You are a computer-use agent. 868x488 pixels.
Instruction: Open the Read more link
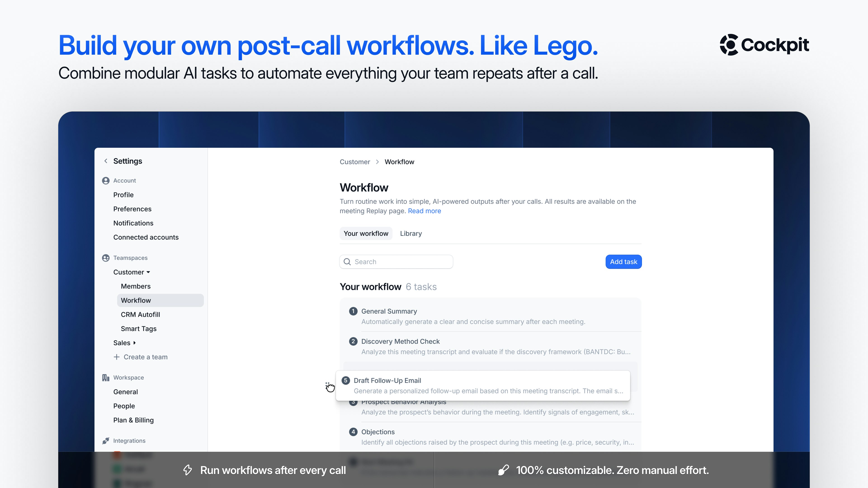pyautogui.click(x=424, y=211)
